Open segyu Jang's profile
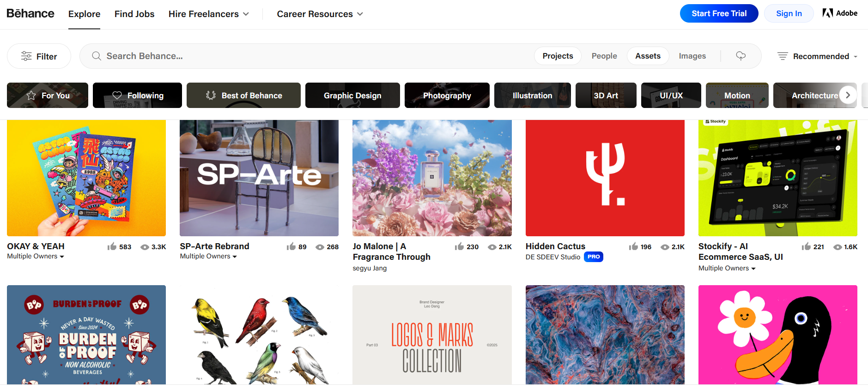868x389 pixels. point(370,268)
